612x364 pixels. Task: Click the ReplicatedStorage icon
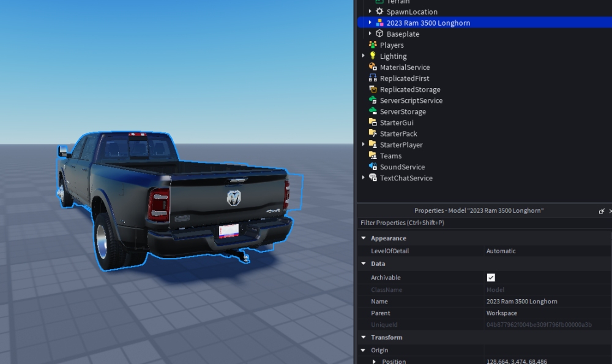coord(373,89)
